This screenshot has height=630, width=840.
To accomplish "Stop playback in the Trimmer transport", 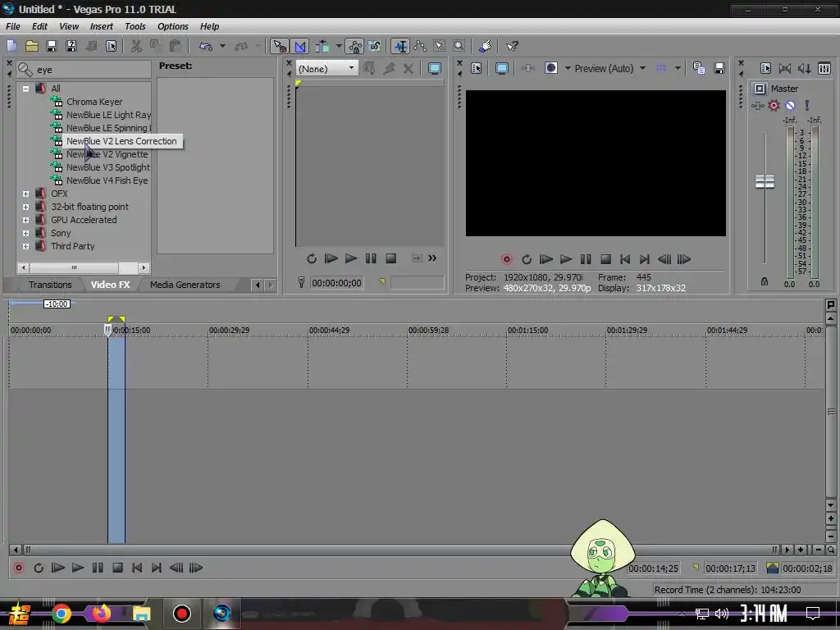I will 391,258.
